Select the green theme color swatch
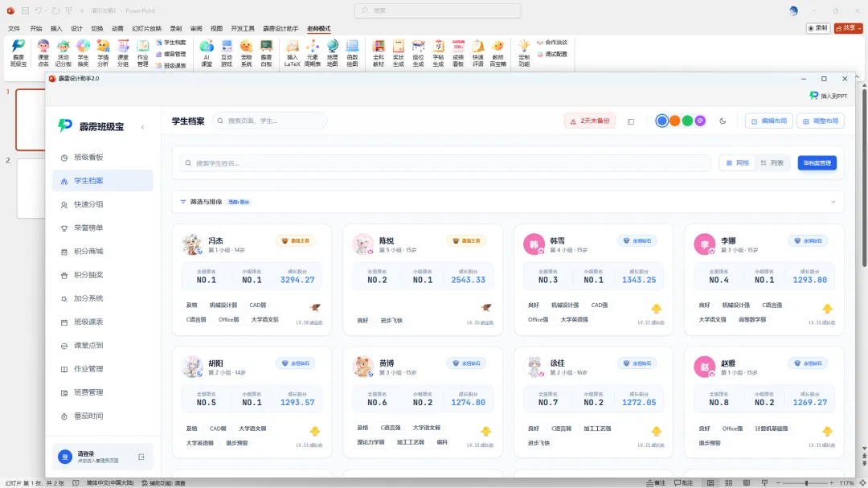The width and height of the screenshot is (868, 488). (687, 121)
